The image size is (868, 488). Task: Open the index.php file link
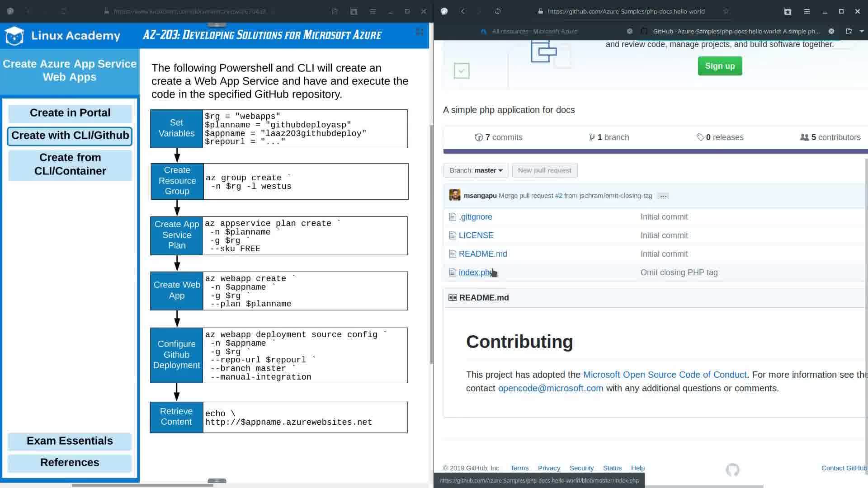click(x=475, y=272)
